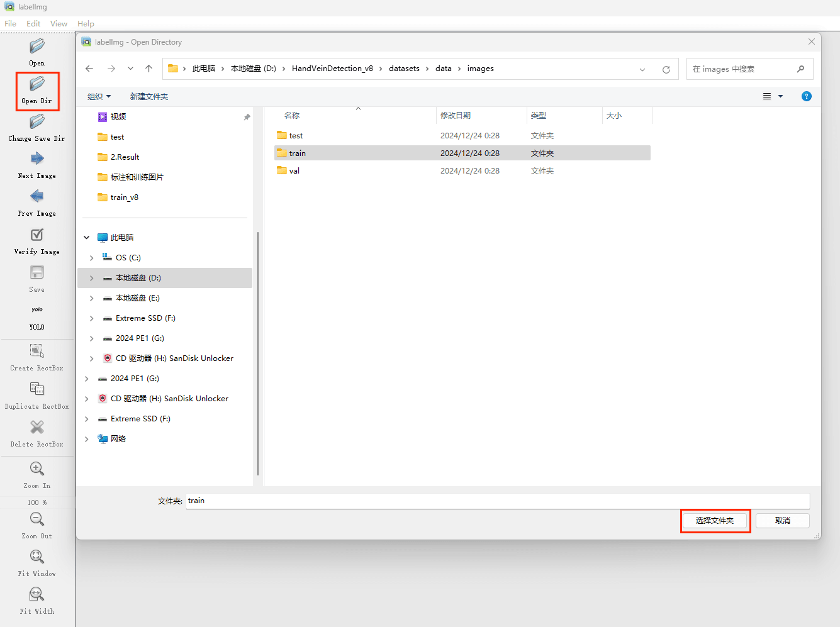This screenshot has height=627, width=840.
Task: Go to Next Image
Action: coord(37,159)
